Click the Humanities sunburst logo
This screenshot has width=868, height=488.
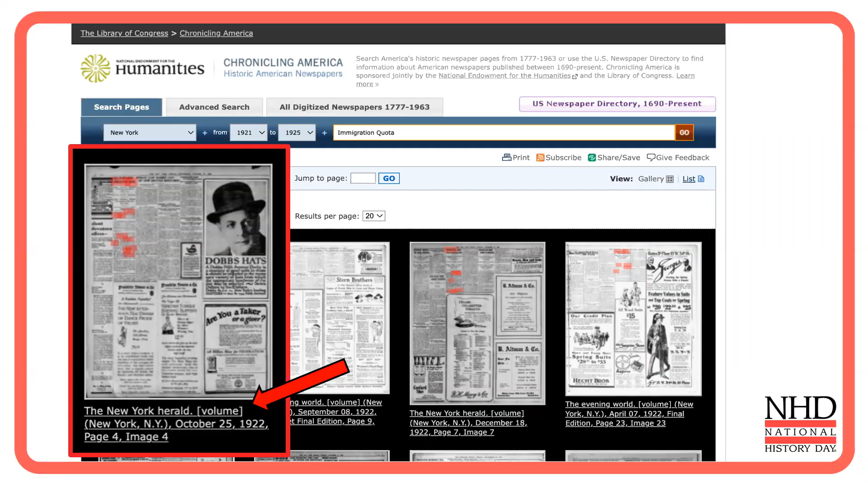[x=95, y=68]
